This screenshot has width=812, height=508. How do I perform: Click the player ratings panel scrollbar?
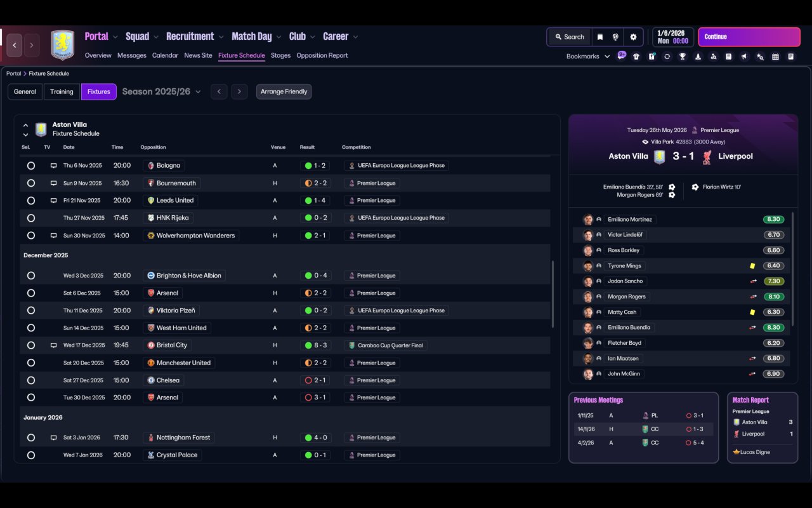click(793, 269)
